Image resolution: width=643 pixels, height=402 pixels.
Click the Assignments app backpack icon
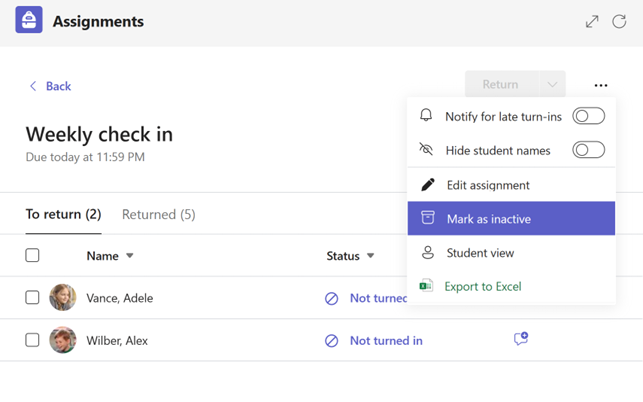[x=29, y=19]
